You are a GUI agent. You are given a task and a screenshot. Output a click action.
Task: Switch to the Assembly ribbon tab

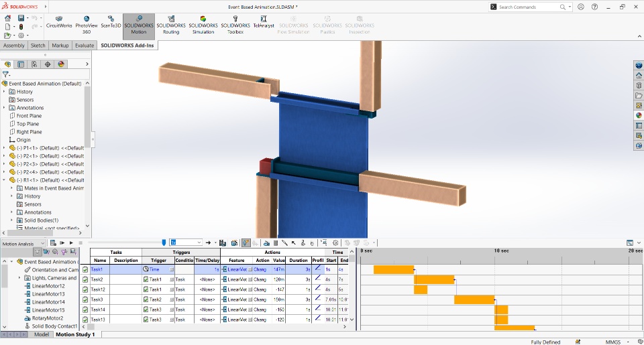pos(14,46)
